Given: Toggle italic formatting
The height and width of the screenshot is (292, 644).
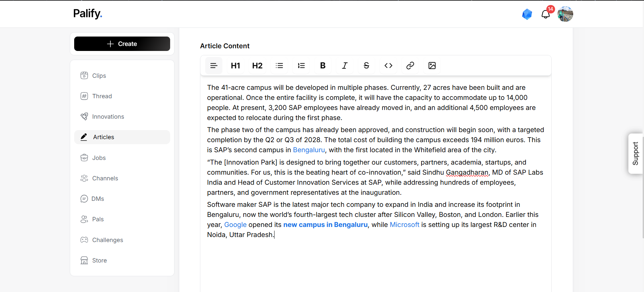Looking at the screenshot, I should pyautogui.click(x=345, y=66).
